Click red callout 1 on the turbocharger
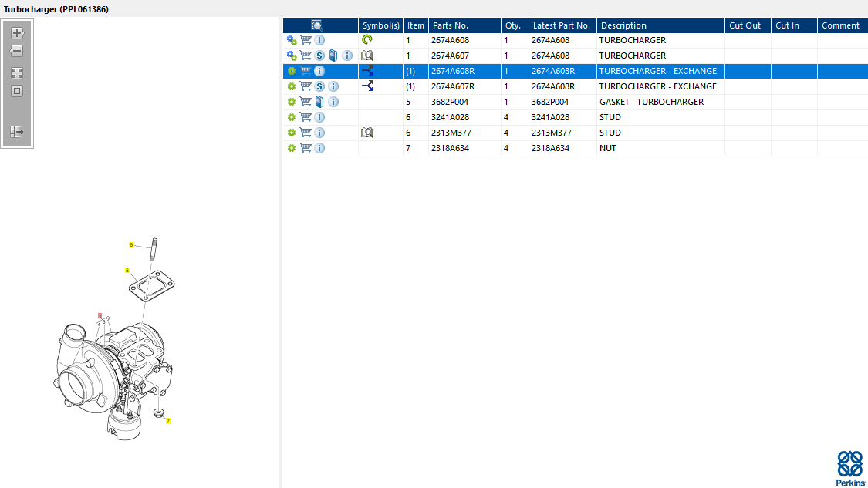The width and height of the screenshot is (868, 488). (100, 316)
